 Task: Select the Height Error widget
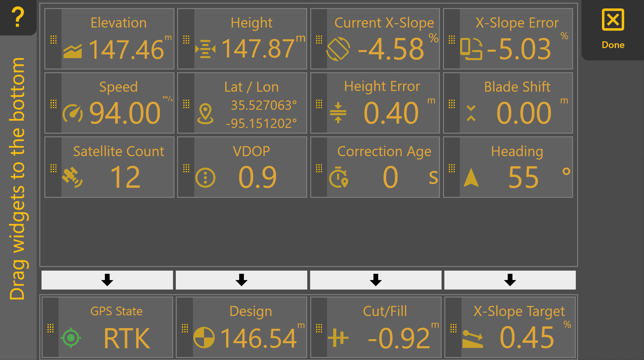click(x=375, y=103)
